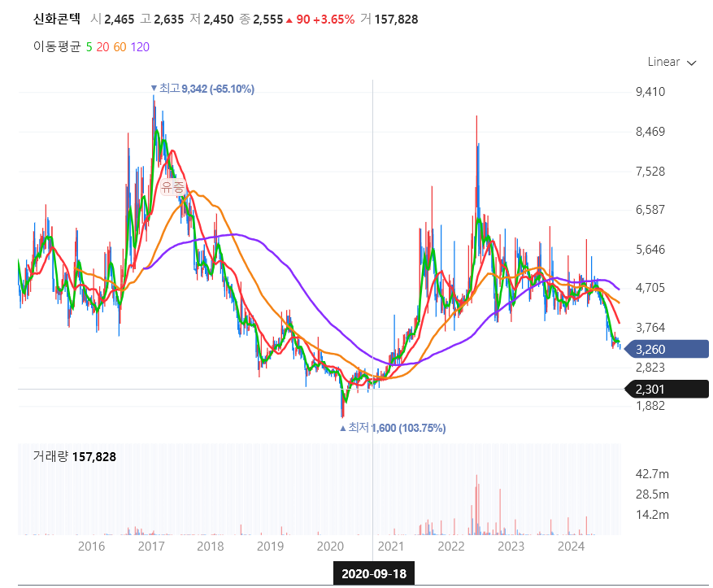This screenshot has width=713, height=588.
Task: Click the 거래량 volume label
Action: (x=50, y=456)
